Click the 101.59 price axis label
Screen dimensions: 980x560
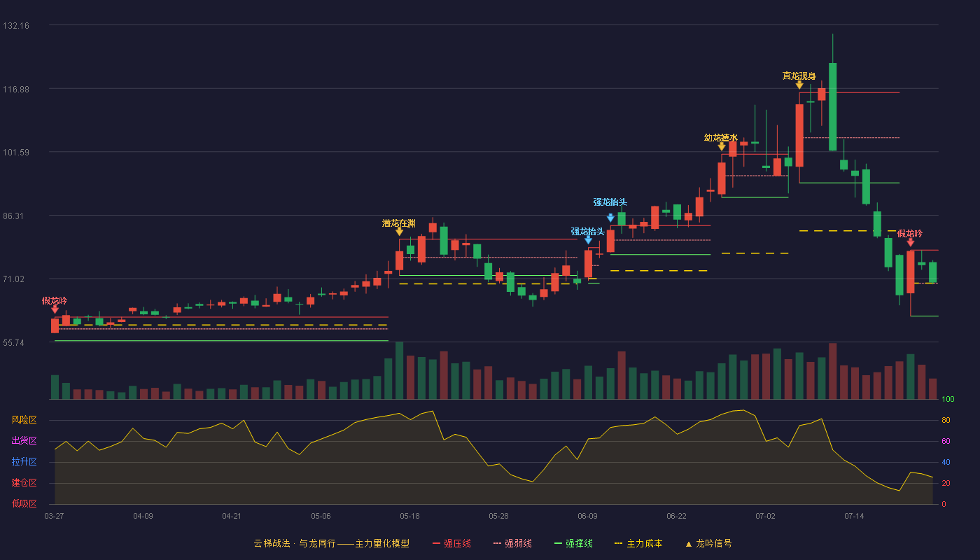(16, 152)
